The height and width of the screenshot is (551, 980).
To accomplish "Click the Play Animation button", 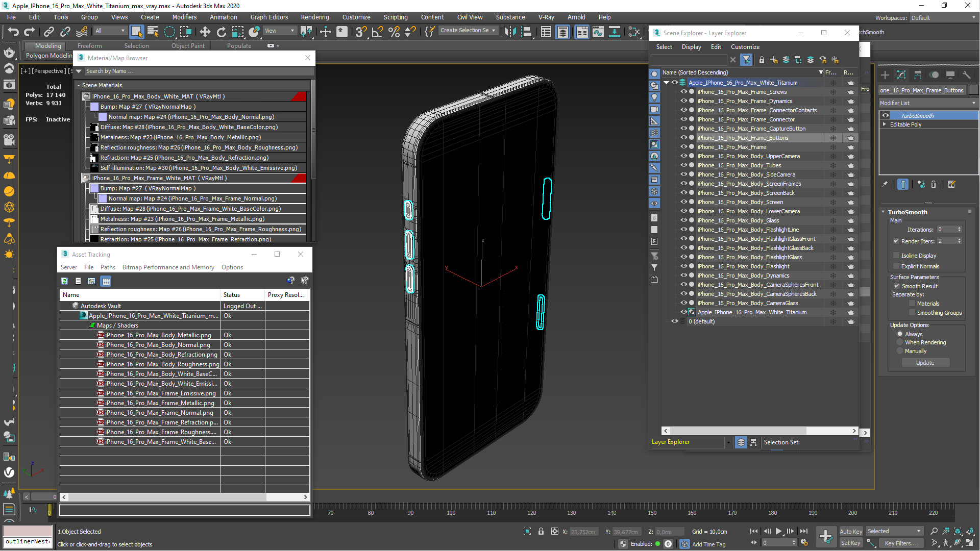I will coord(778,531).
